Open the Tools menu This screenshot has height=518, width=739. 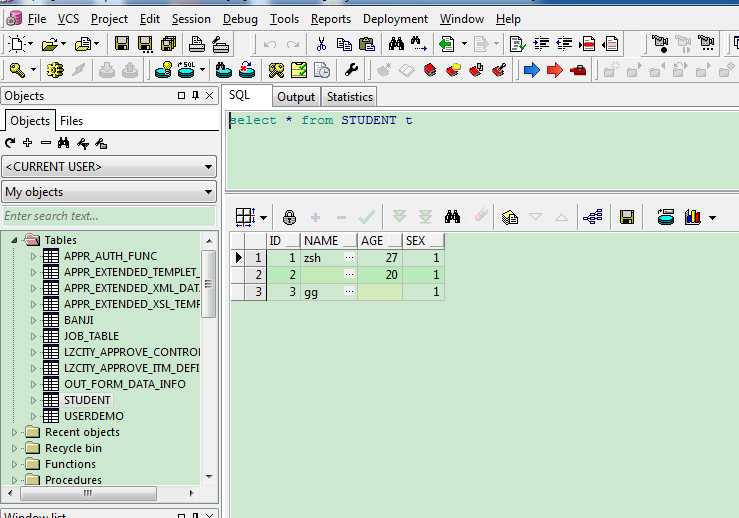click(284, 19)
